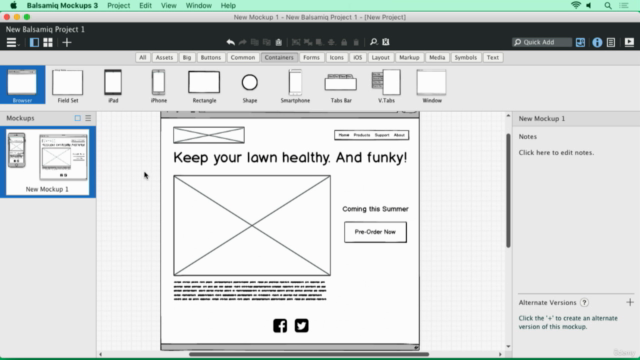Click the canvas horizontal scrollbar thumb
Image resolution: width=640 pixels, height=360 pixels.
tap(309, 354)
